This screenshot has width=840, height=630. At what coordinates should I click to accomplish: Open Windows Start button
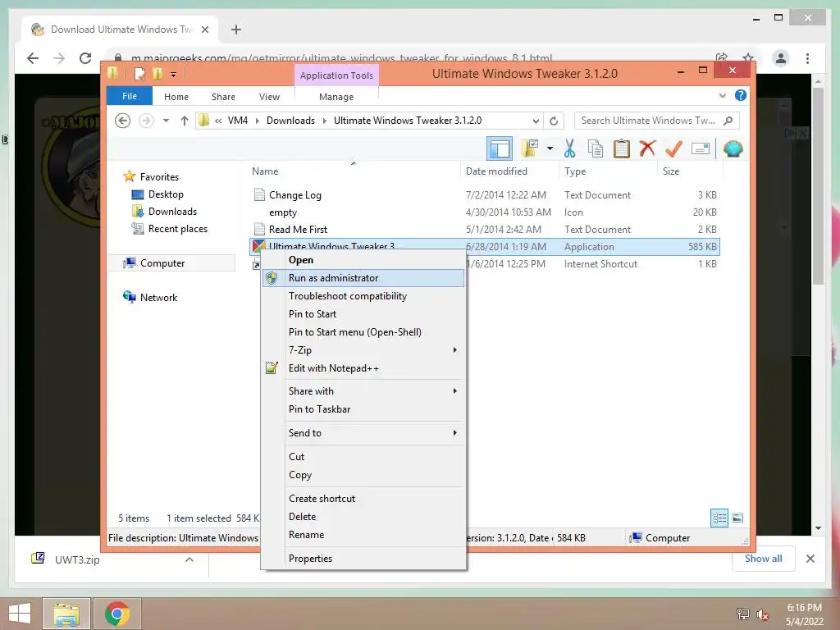point(20,614)
